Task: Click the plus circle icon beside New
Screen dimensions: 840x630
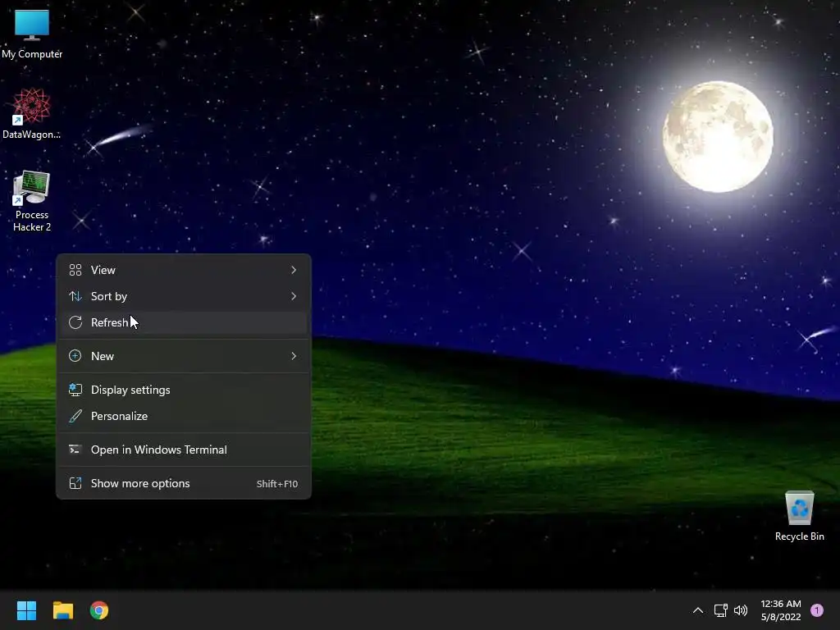Action: coord(75,356)
